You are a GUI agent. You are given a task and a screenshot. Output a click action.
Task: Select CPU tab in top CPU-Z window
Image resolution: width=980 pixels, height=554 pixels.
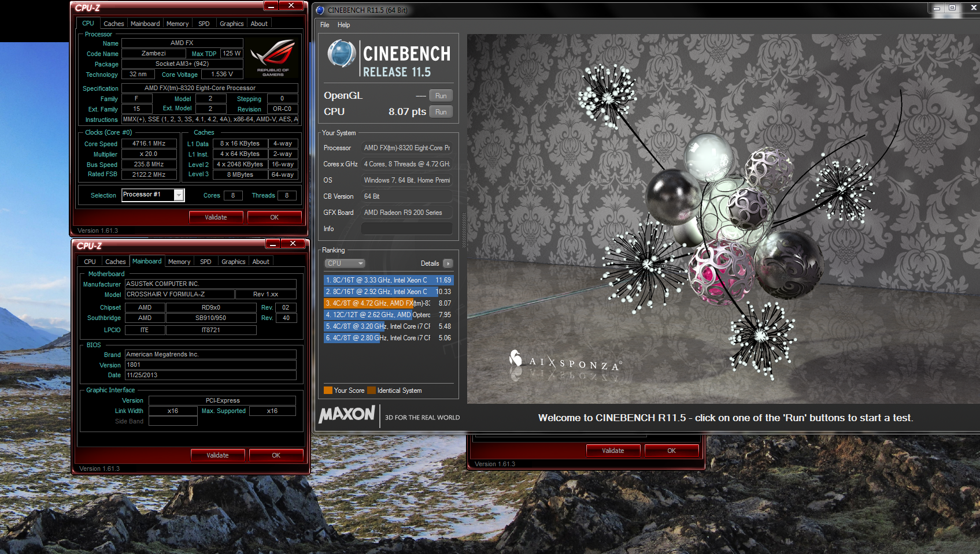tap(88, 23)
